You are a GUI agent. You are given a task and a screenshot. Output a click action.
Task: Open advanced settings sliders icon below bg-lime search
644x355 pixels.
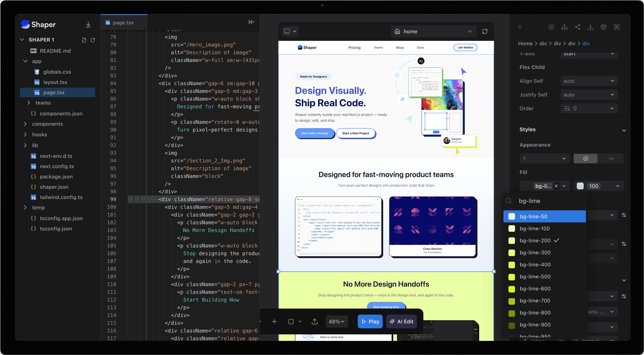pos(624,215)
